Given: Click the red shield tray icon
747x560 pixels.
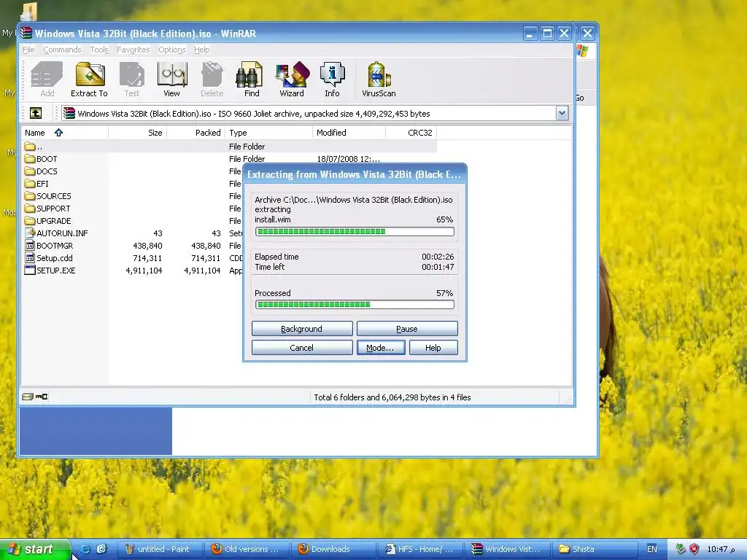Looking at the screenshot, I should point(694,549).
